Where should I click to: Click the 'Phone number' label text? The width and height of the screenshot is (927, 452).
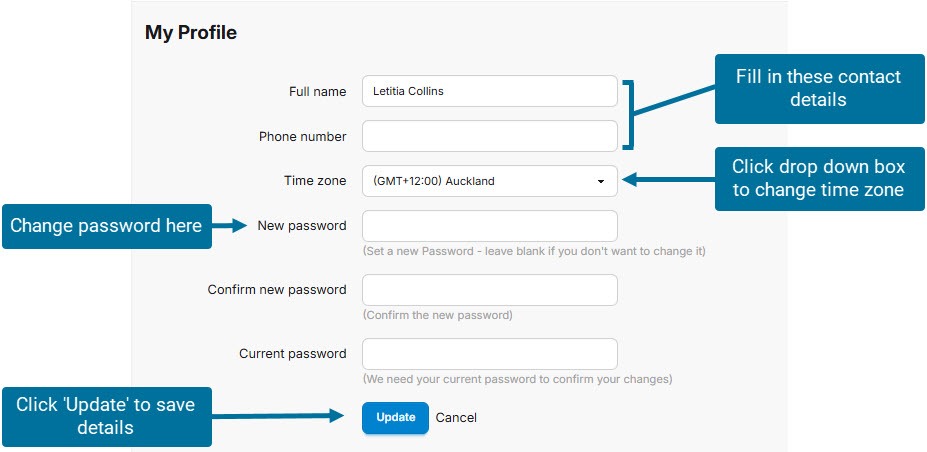[302, 136]
